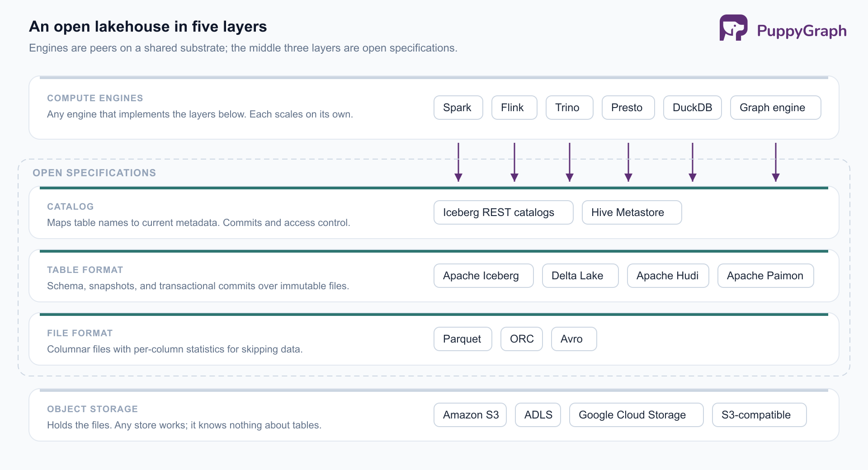Choose the Google Cloud Storage chip
Screen dimensions: 868x470
(637, 415)
